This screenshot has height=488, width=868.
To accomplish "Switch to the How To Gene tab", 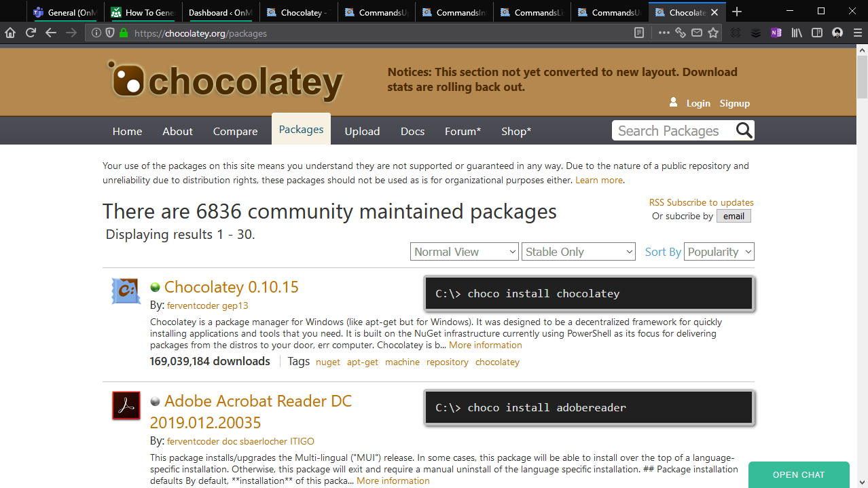I will pos(143,12).
